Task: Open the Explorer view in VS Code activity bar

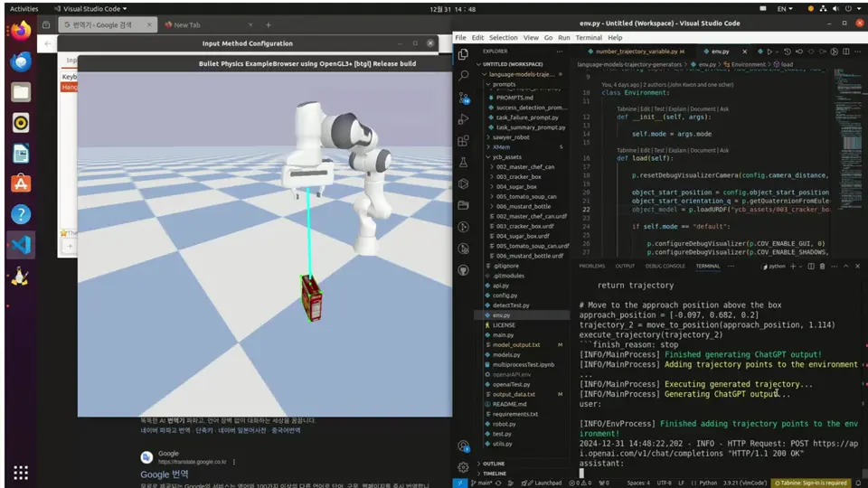Action: [x=463, y=53]
